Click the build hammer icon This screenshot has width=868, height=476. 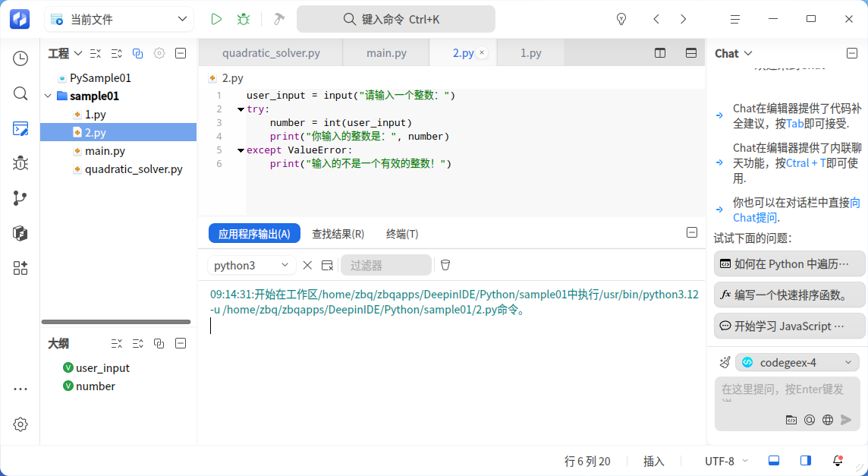[279, 20]
